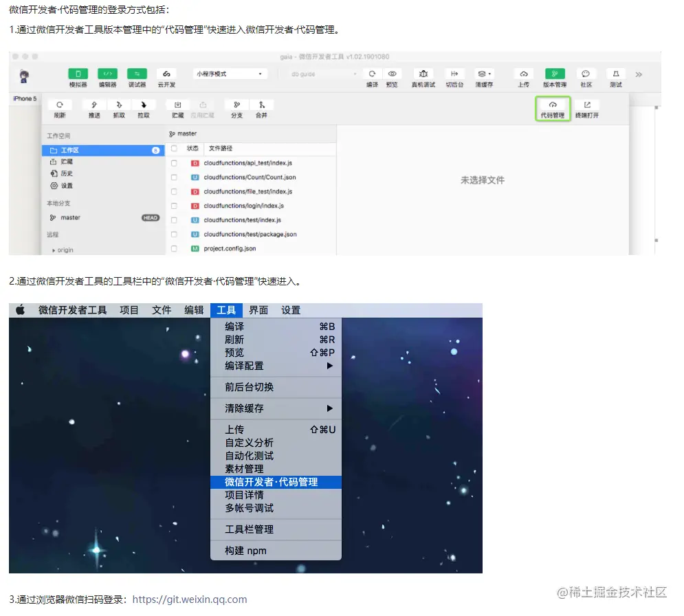This screenshot has height=616, width=684.
Task: Open the 社区 community chat icon
Action: 586,74
